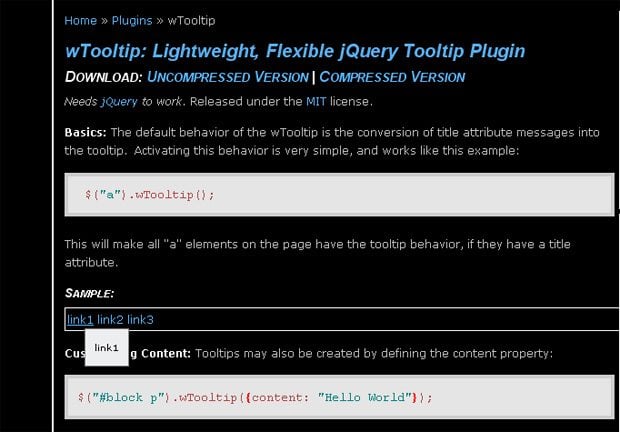Open the Plugins breadcrumb link
This screenshot has height=432, width=620.
point(131,20)
